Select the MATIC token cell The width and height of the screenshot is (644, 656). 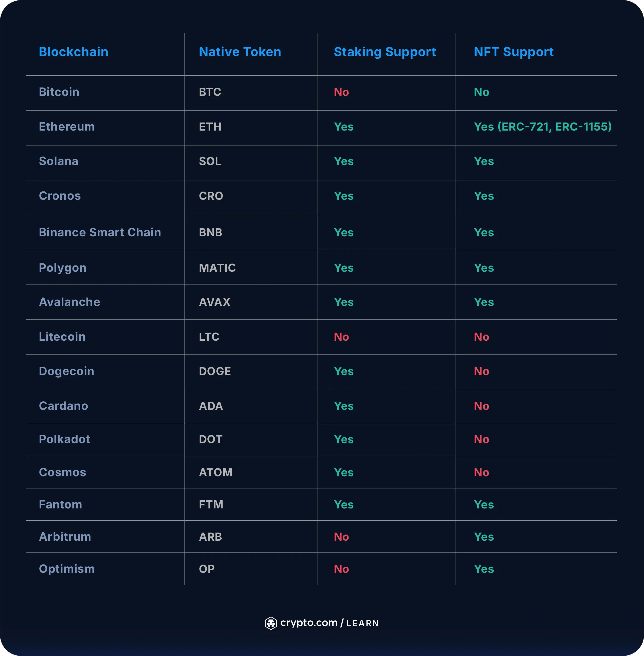click(x=217, y=268)
